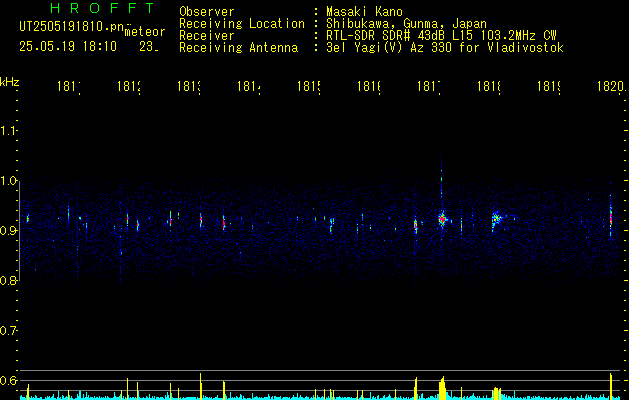This screenshot has width=629, height=400.
Task: Click location Shibukawa, Gunma, Japan
Action: 406,24
